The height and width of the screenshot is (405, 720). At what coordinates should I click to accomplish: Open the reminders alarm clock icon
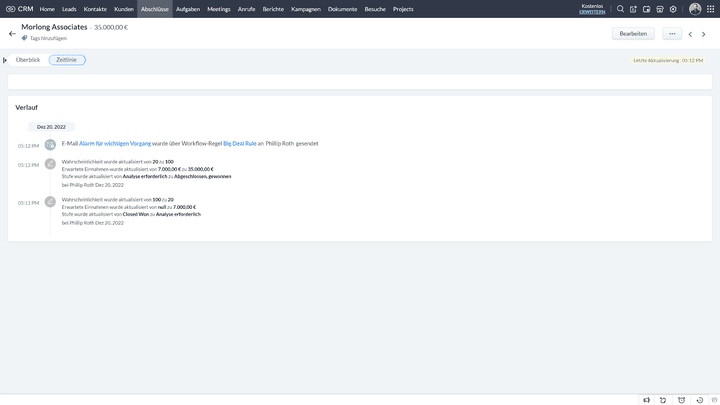[681, 400]
